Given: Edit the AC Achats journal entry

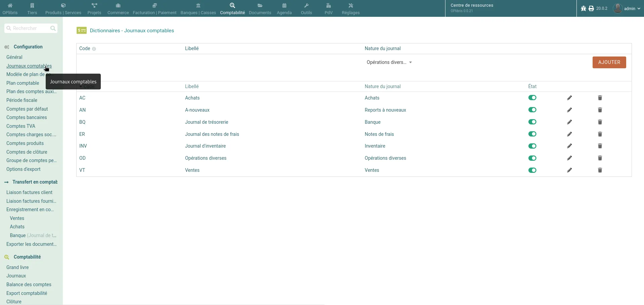Looking at the screenshot, I should point(569,98).
